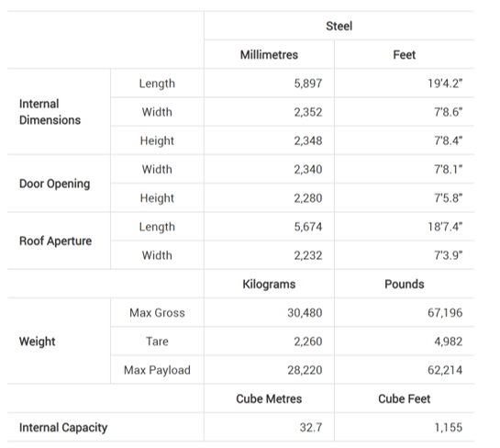Select the 62,214 max payload pounds
The width and height of the screenshot is (500, 448).
445,371
